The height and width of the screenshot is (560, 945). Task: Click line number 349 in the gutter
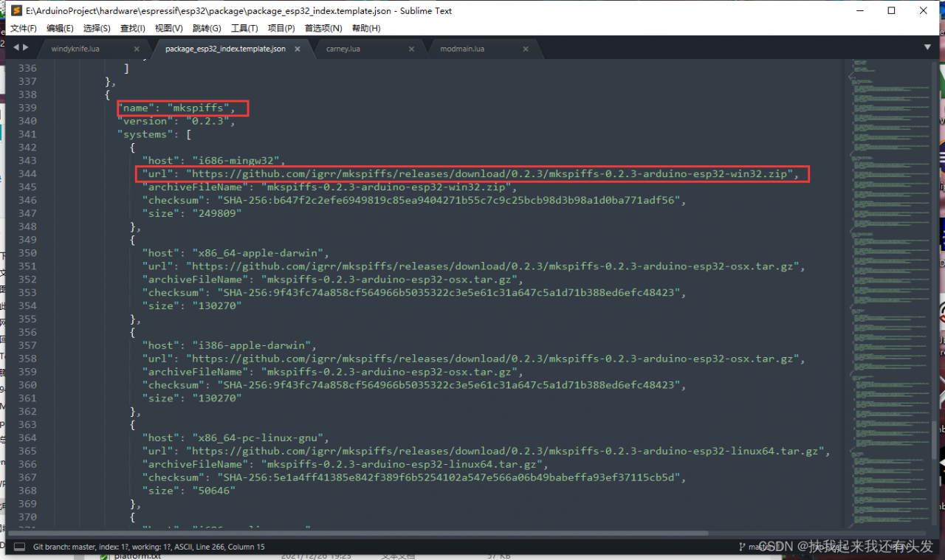point(27,240)
